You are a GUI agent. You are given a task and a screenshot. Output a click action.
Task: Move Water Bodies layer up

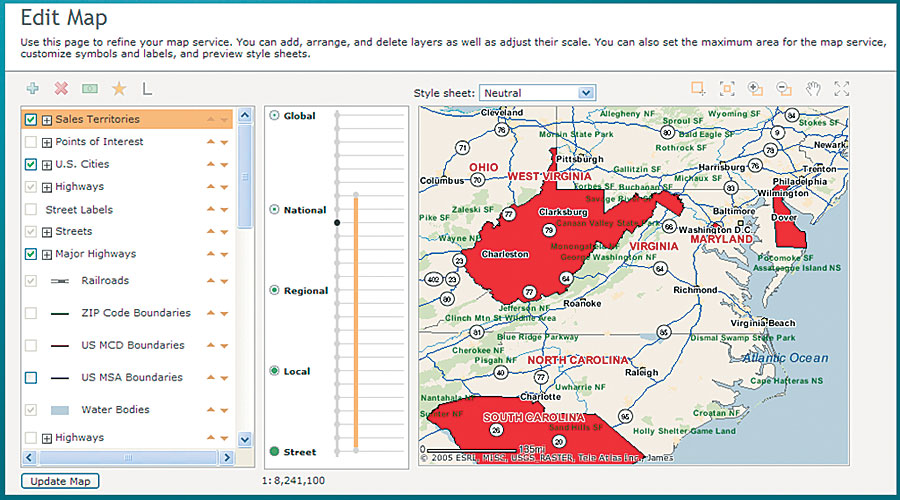[211, 409]
